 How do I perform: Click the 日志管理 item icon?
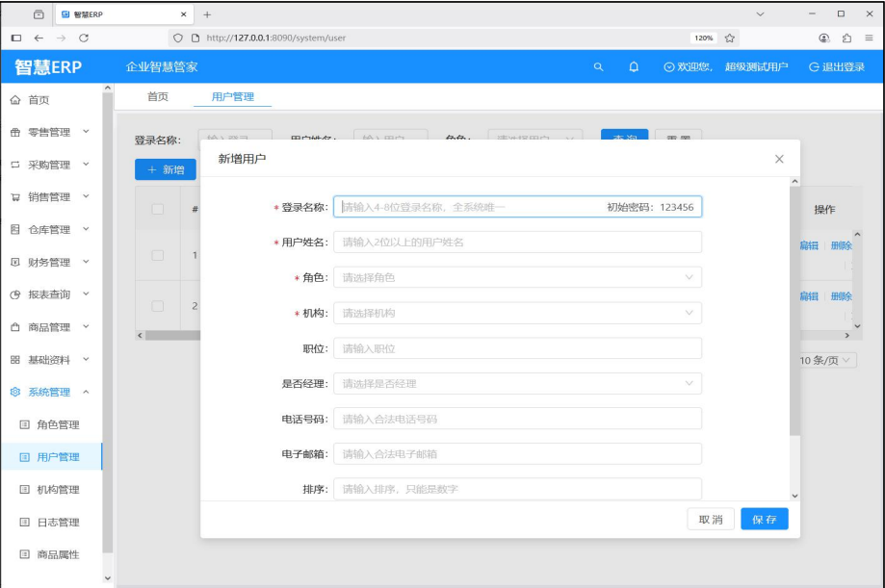click(x=24, y=522)
